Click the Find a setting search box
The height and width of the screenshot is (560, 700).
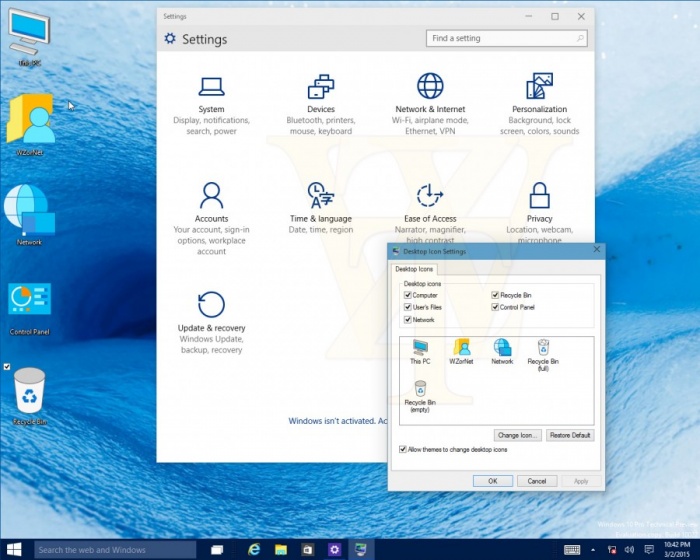click(x=502, y=39)
